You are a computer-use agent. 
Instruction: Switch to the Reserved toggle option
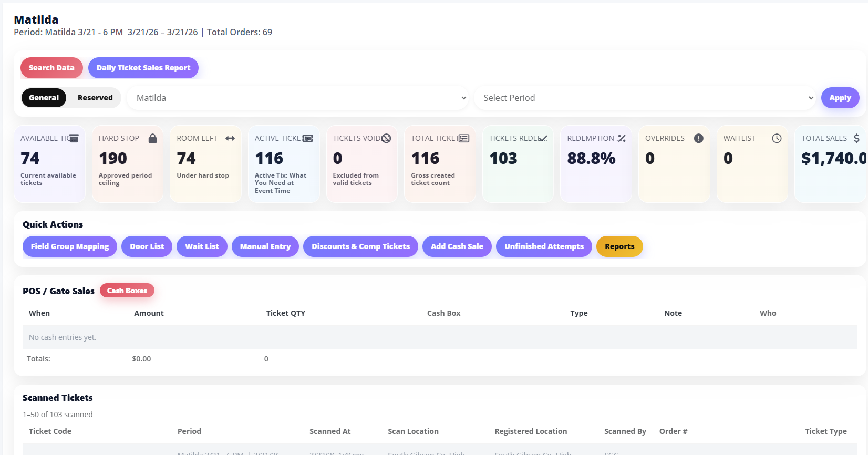pos(95,98)
